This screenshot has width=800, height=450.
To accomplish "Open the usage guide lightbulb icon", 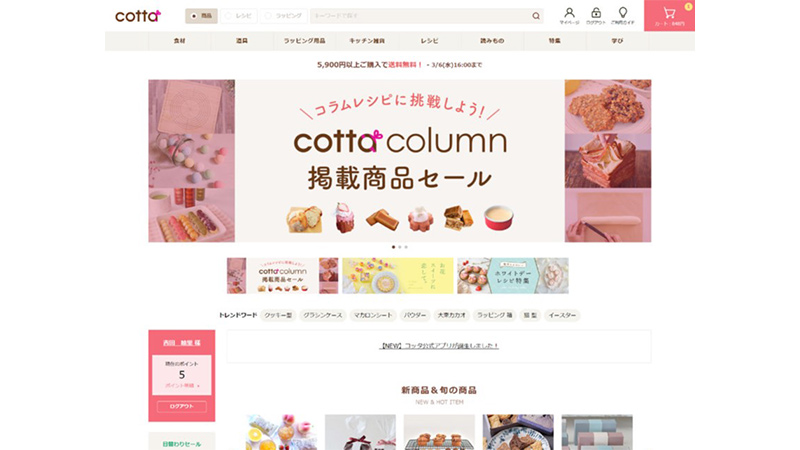I will [622, 15].
